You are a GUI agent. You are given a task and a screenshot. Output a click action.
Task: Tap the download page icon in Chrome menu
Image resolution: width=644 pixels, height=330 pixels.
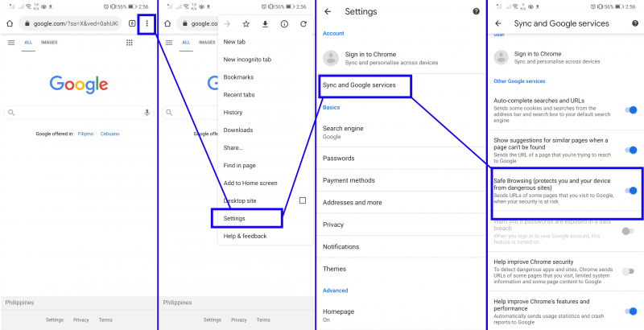[266, 24]
